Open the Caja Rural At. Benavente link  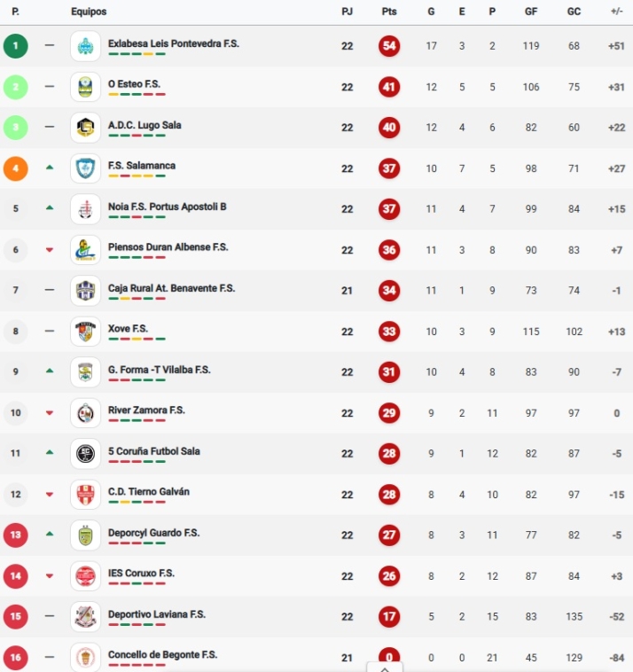(x=171, y=288)
